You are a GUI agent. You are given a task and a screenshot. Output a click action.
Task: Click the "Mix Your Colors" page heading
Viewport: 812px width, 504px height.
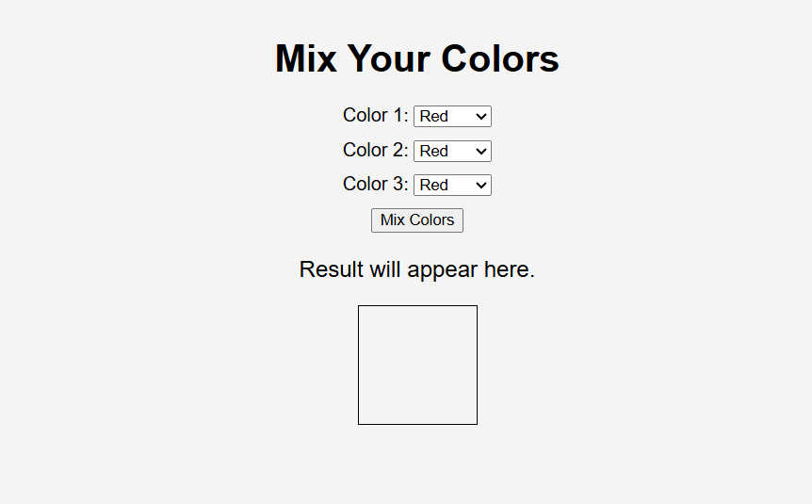417,58
